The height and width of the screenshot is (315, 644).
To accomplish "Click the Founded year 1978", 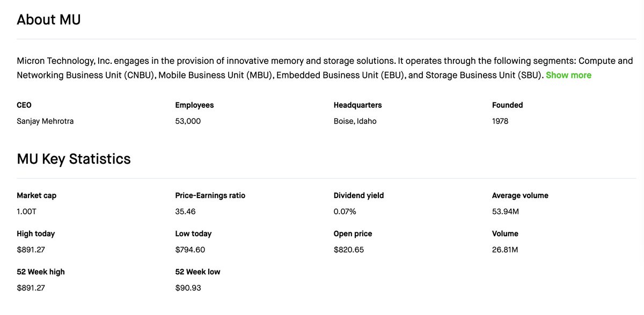I will point(500,121).
